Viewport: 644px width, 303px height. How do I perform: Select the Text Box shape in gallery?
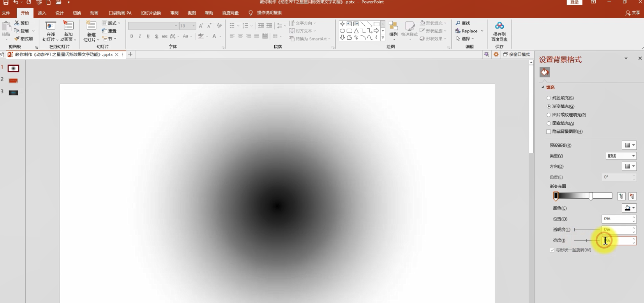[349, 24]
